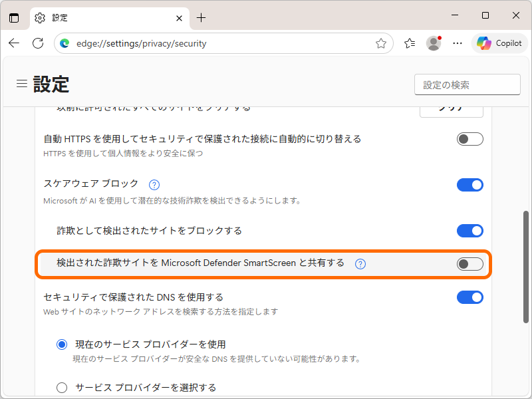This screenshot has width=532, height=399.
Task: Select the サービス プロバイダーを選択する radio button
Action: (62, 387)
